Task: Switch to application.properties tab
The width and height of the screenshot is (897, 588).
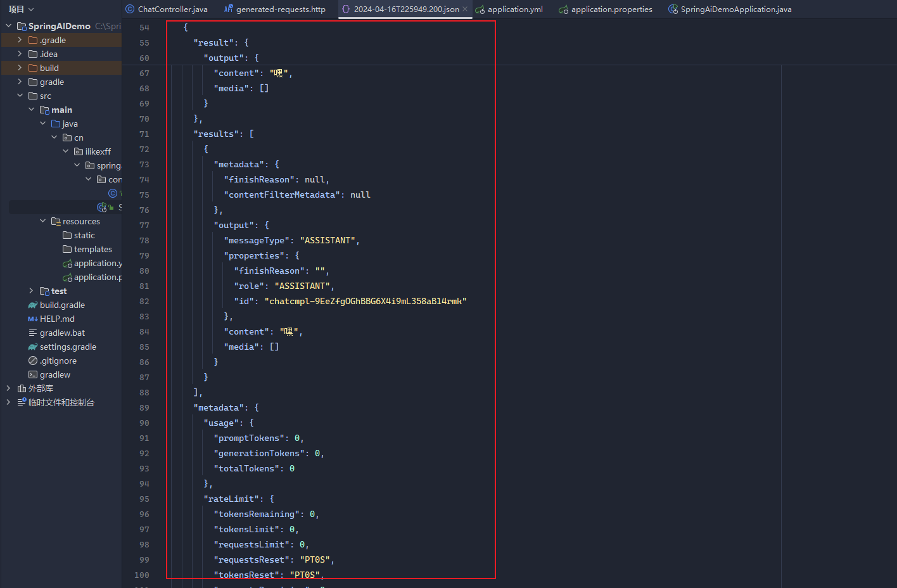Action: coord(606,10)
